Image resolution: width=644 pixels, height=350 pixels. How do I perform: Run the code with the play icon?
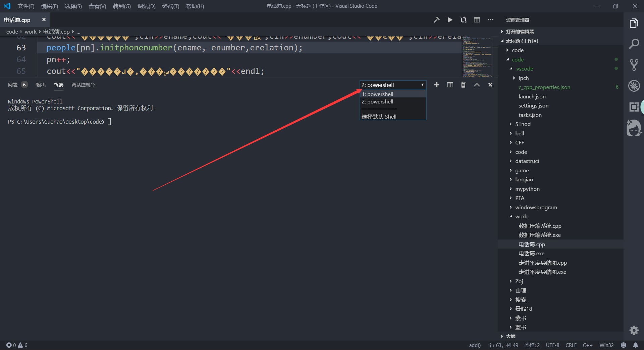pyautogui.click(x=450, y=20)
